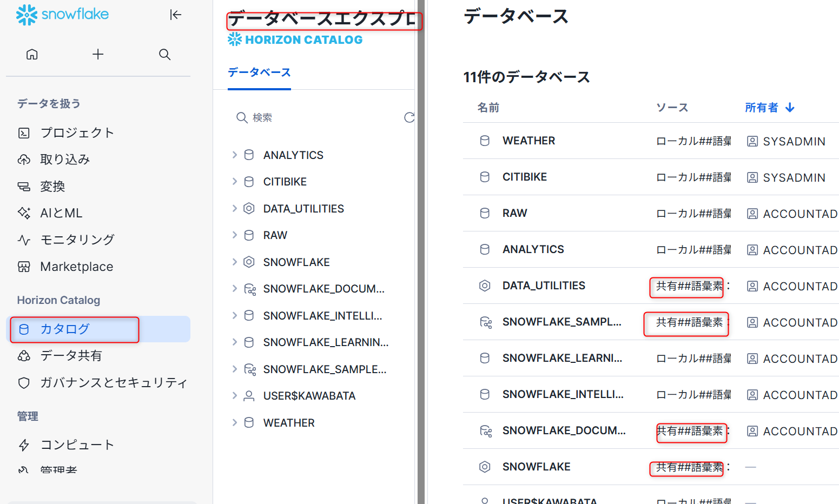Expand the WEATHER database tree node
This screenshot has height=504, width=839.
[x=235, y=423]
